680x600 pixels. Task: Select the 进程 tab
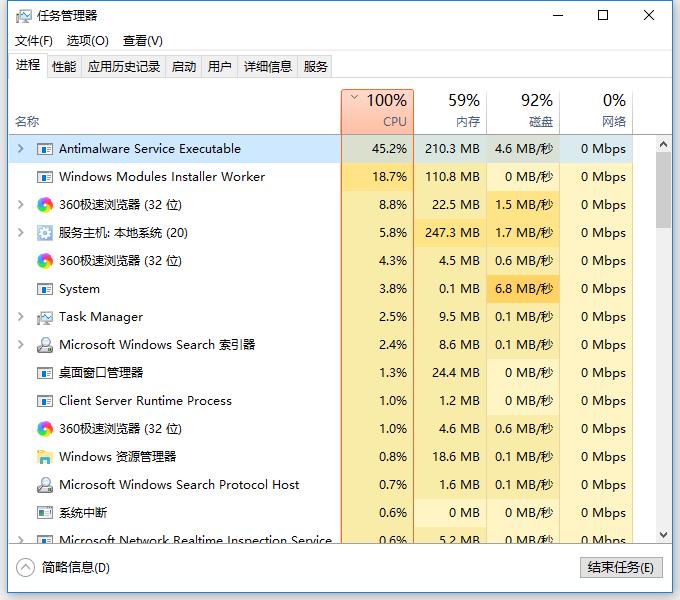pos(28,65)
